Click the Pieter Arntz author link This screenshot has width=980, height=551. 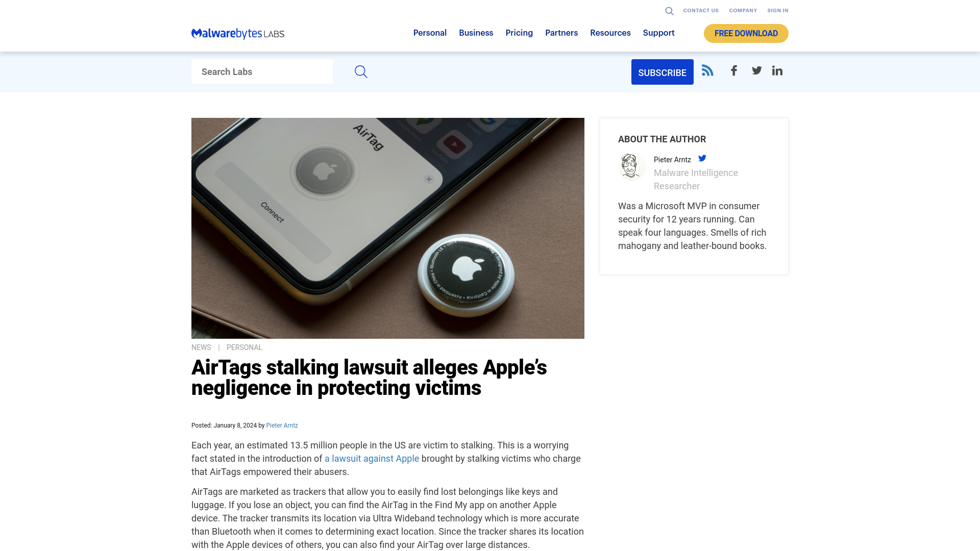click(282, 425)
